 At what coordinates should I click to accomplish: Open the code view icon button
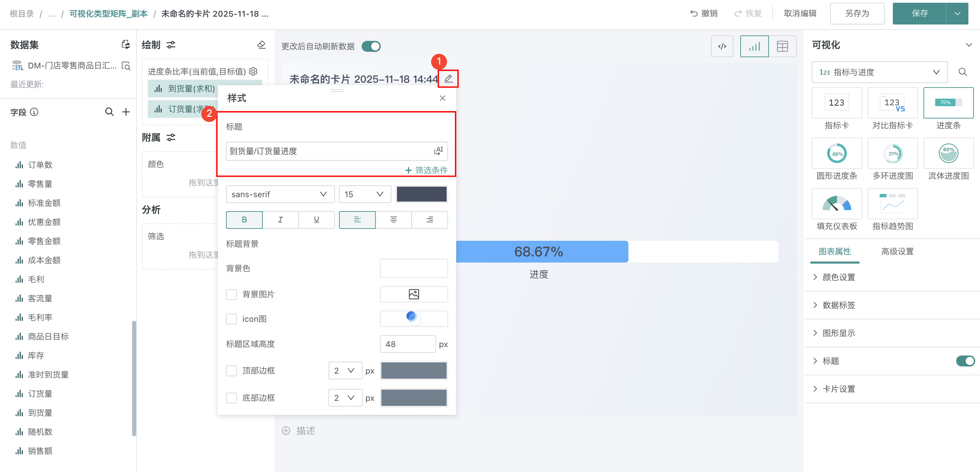click(x=722, y=46)
